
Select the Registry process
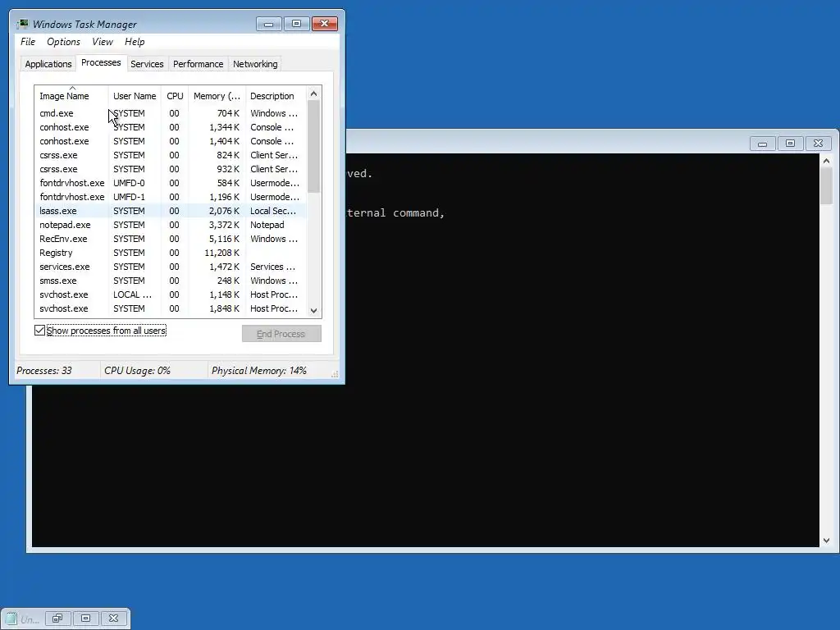click(171, 253)
